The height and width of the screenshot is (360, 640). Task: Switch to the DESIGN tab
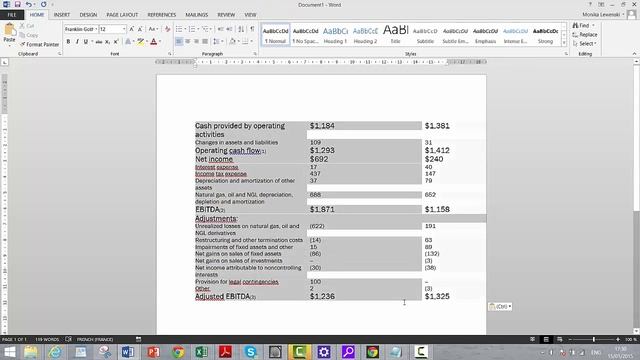[x=88, y=15]
